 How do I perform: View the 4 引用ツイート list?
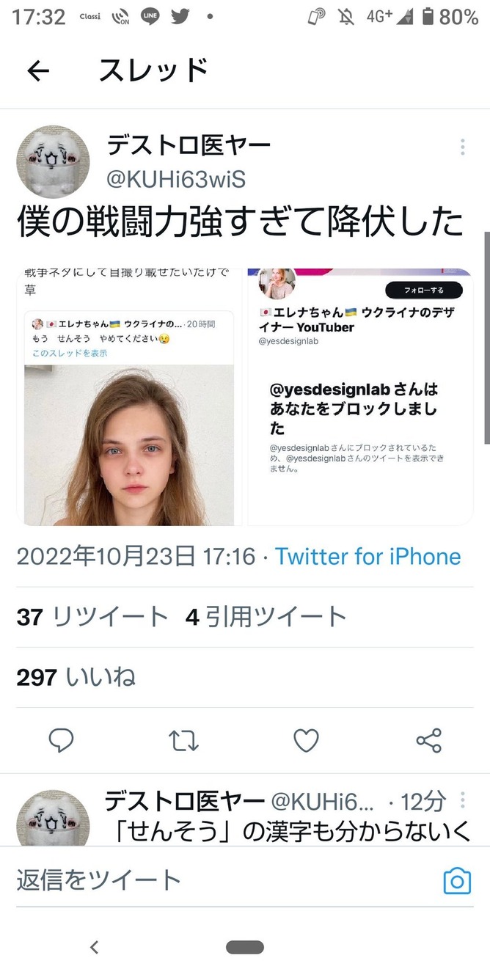pyautogui.click(x=266, y=617)
